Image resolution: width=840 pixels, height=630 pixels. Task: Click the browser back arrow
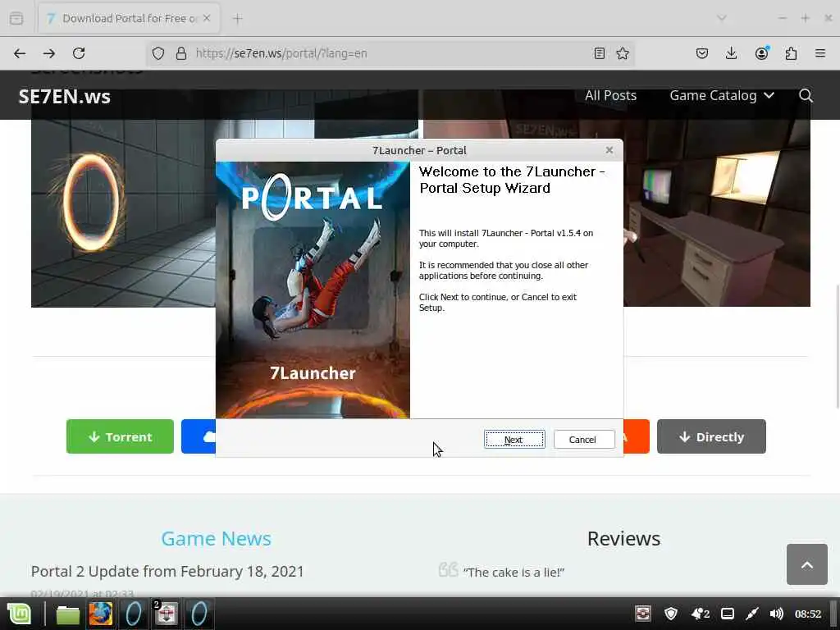20,53
